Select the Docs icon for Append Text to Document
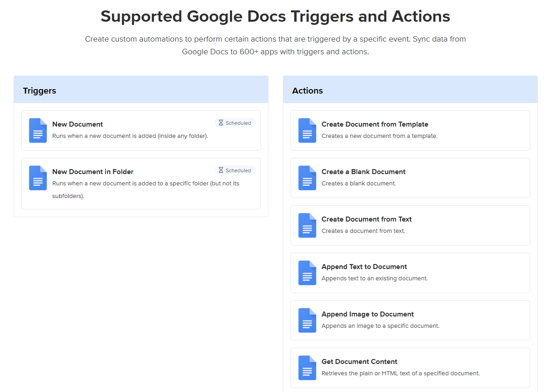This screenshot has width=555, height=392. coord(307,273)
